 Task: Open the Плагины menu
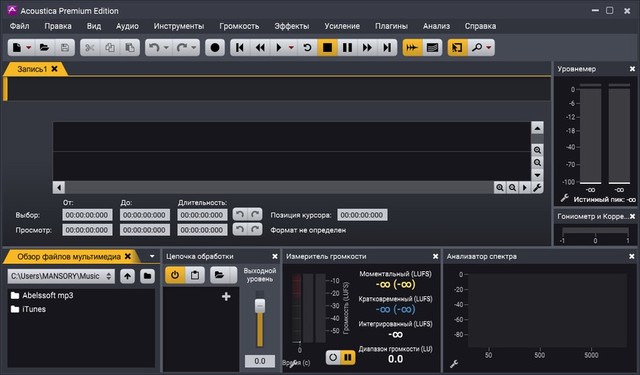click(391, 26)
